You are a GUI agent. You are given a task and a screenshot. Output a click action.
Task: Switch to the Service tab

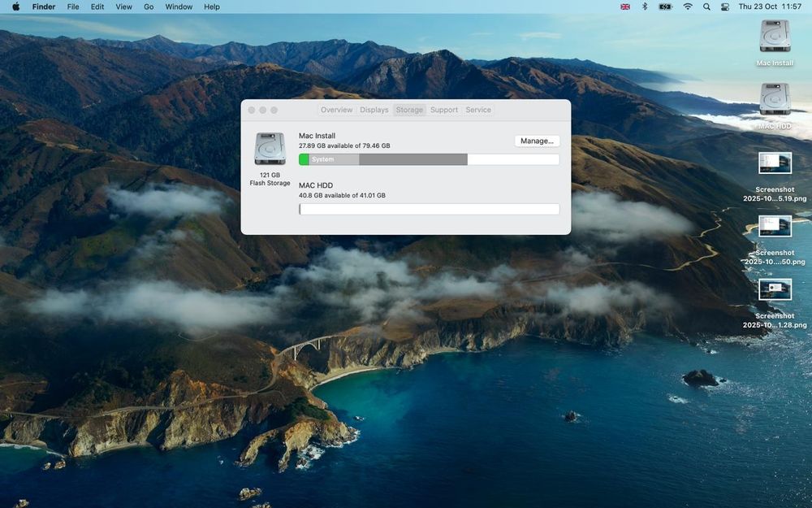click(x=478, y=110)
